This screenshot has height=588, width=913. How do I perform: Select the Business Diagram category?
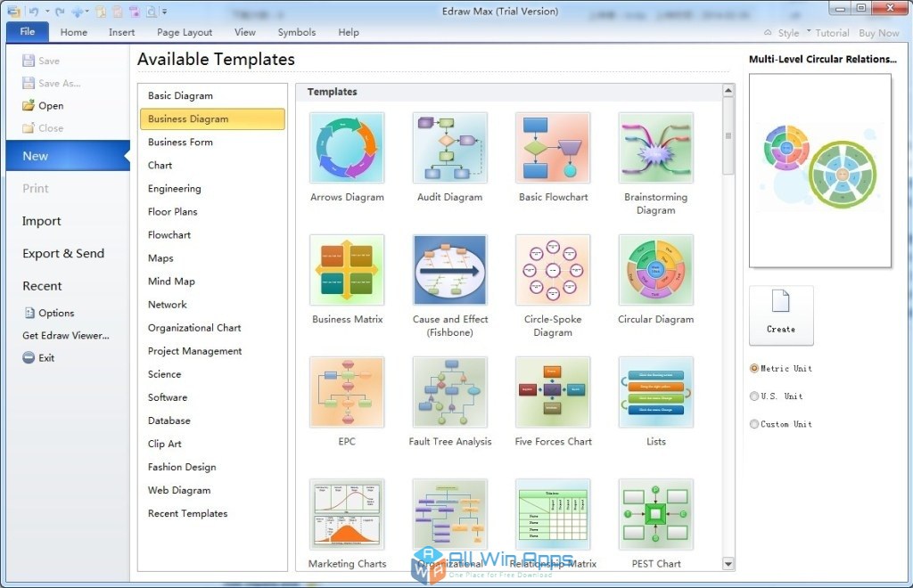(212, 118)
